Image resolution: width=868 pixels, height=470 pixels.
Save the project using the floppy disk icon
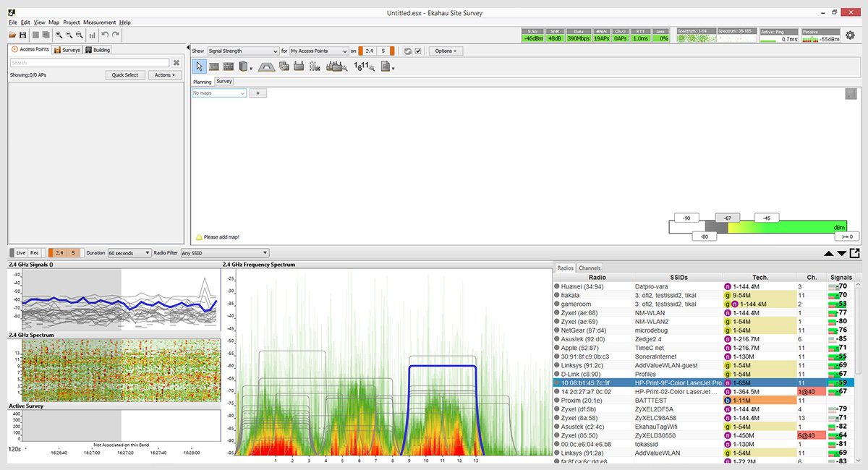(x=22, y=35)
